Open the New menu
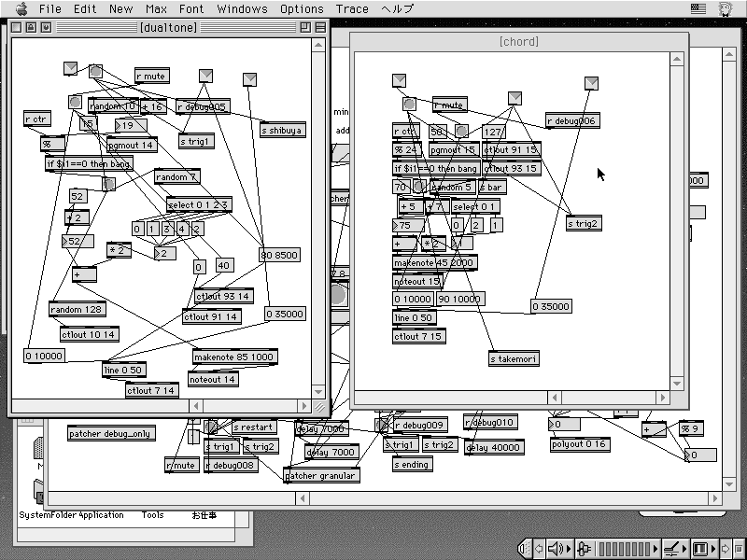 pyautogui.click(x=121, y=8)
